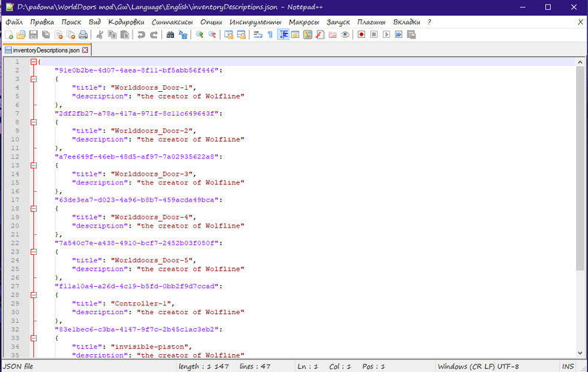Image resolution: width=588 pixels, height=372 pixels.
Task: Open the Плагины menu
Action: (x=371, y=22)
